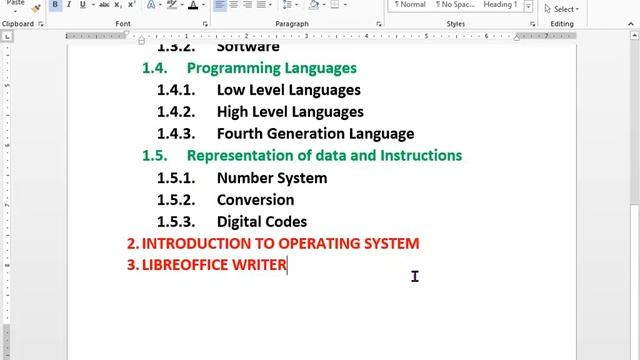Toggle subscript formatting
Screen dimensions: 640x360
point(118,4)
